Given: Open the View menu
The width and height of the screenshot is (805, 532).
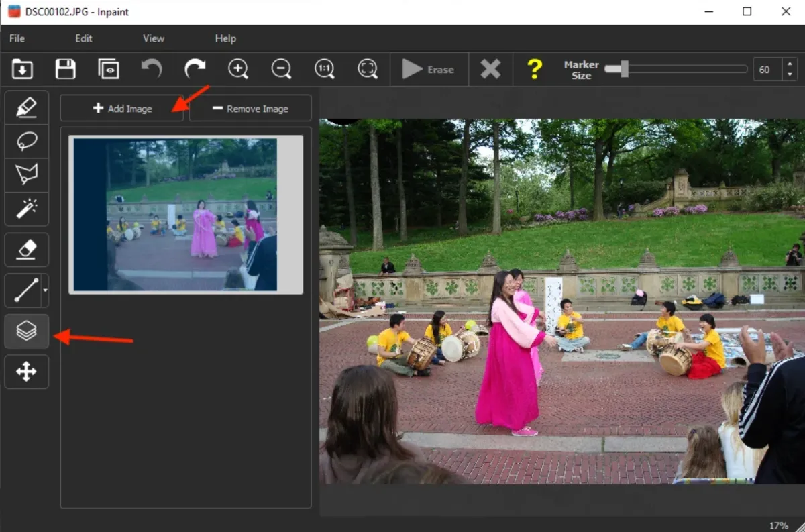Looking at the screenshot, I should (153, 38).
